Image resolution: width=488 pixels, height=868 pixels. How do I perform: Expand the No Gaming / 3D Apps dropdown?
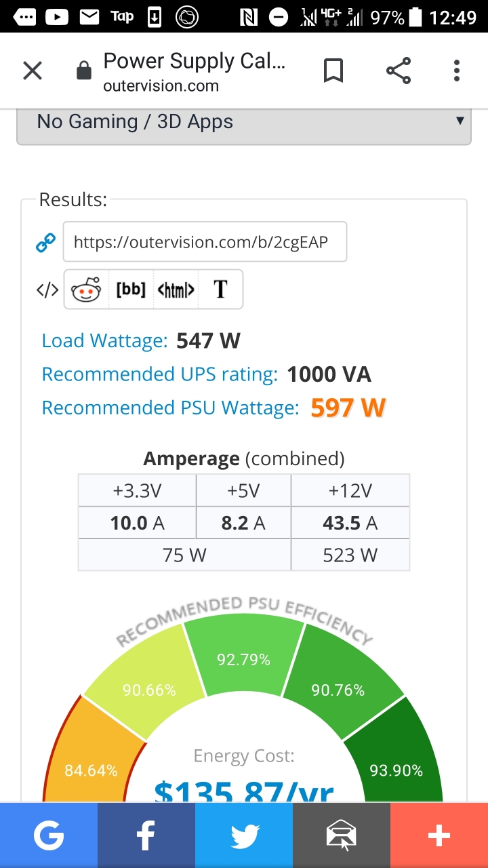tap(244, 123)
